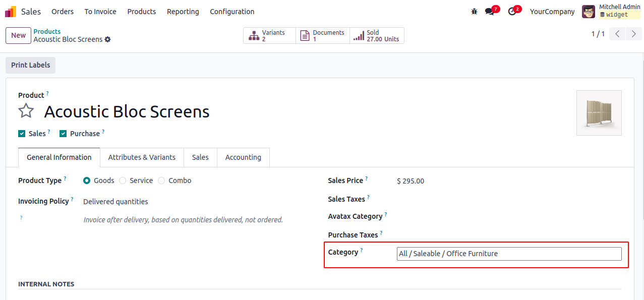Go to next record arrow
Viewport: 644px width, 300px height.
point(632,34)
